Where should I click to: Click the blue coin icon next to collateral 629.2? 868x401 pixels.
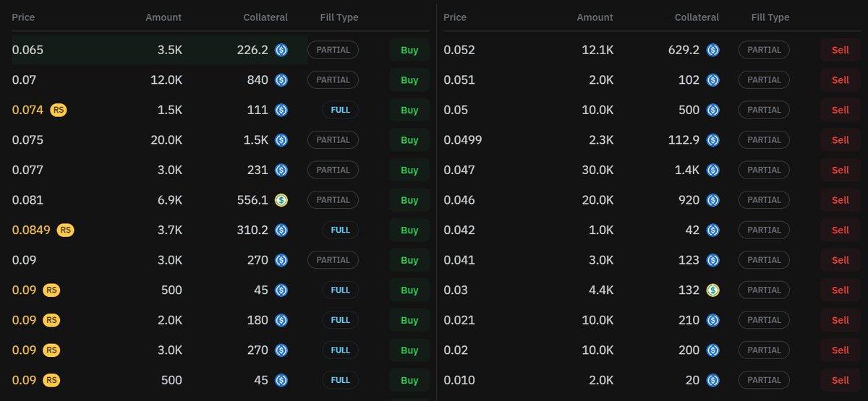click(x=712, y=50)
